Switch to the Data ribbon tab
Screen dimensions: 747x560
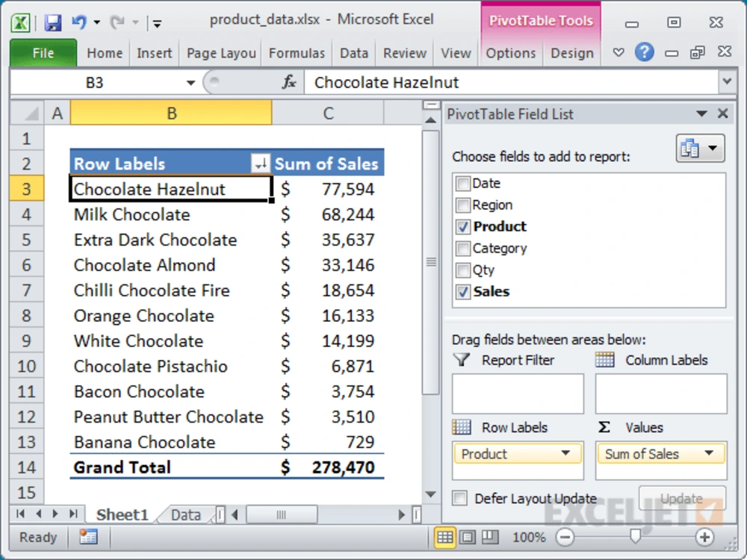tap(353, 53)
